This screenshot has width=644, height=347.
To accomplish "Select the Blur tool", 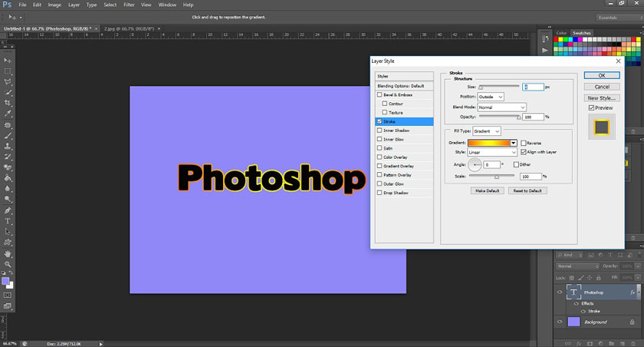I will point(8,189).
